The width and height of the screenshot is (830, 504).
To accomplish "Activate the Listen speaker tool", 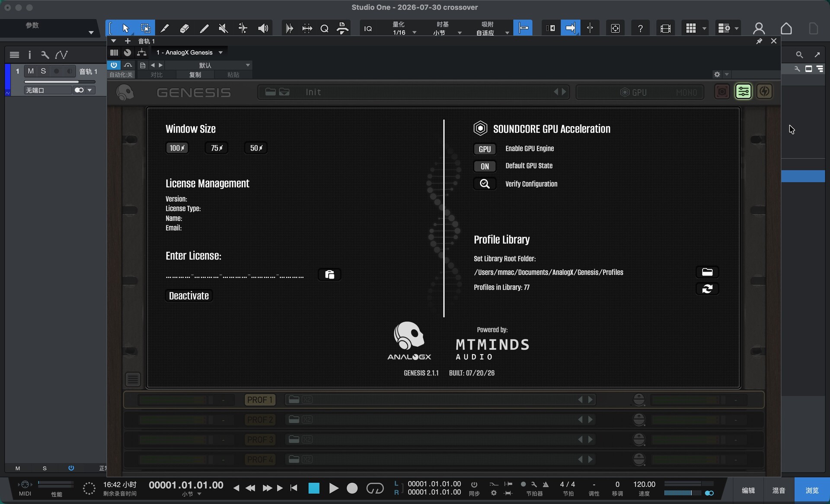I will click(263, 29).
